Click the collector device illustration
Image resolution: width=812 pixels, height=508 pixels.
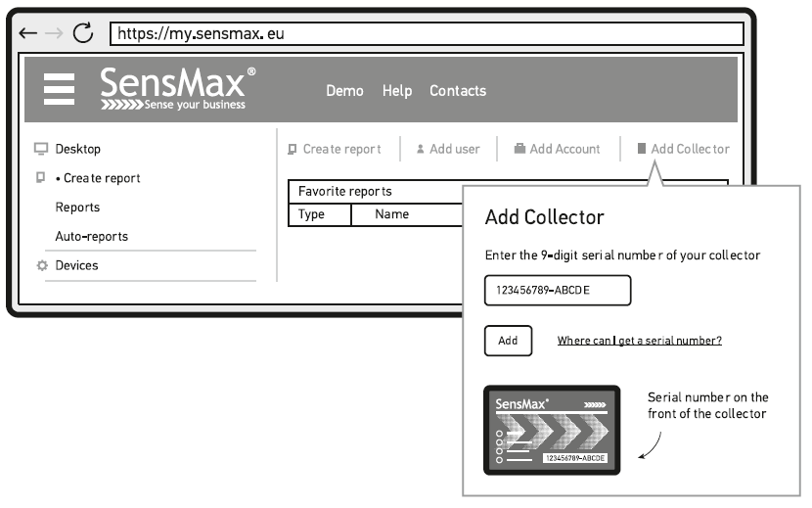pos(552,430)
